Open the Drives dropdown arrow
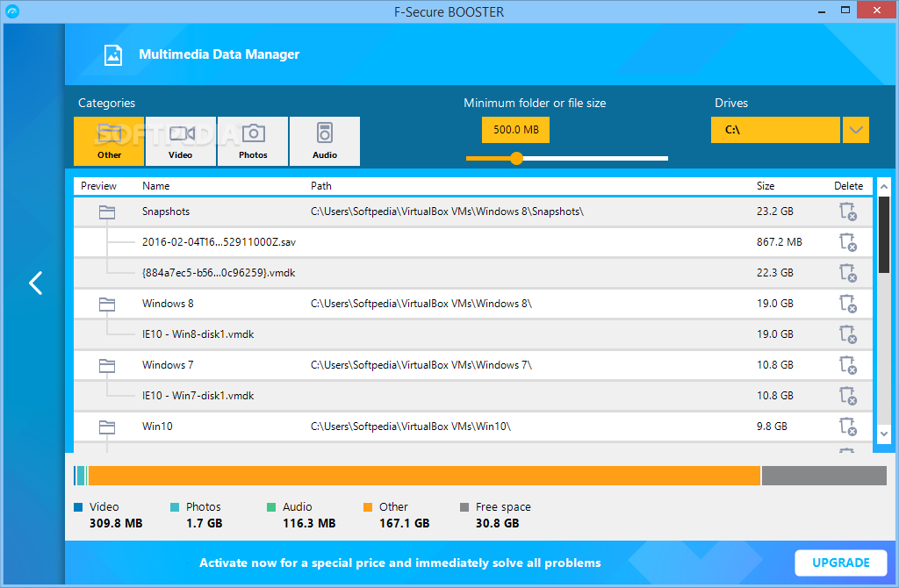The height and width of the screenshot is (588, 899). pos(855,130)
